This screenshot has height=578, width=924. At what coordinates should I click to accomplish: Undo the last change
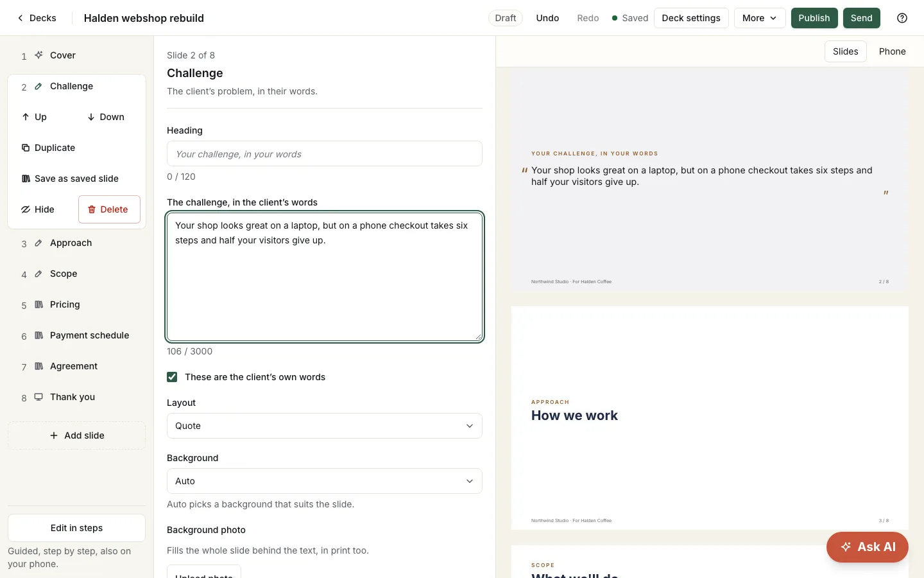(547, 18)
